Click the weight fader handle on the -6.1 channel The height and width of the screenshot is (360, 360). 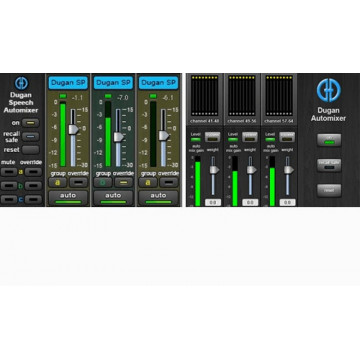click(x=164, y=135)
